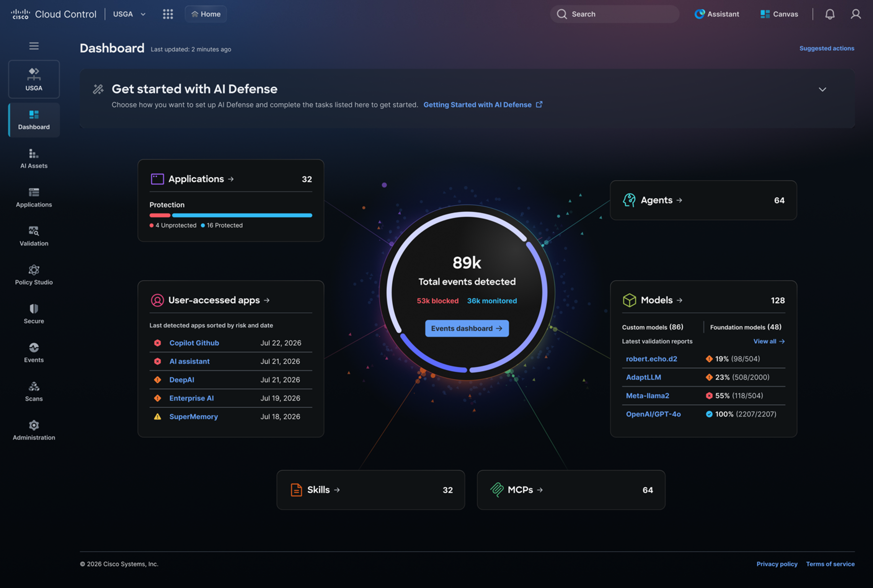Click the Cisco logo
The width and height of the screenshot is (873, 588).
click(20, 14)
